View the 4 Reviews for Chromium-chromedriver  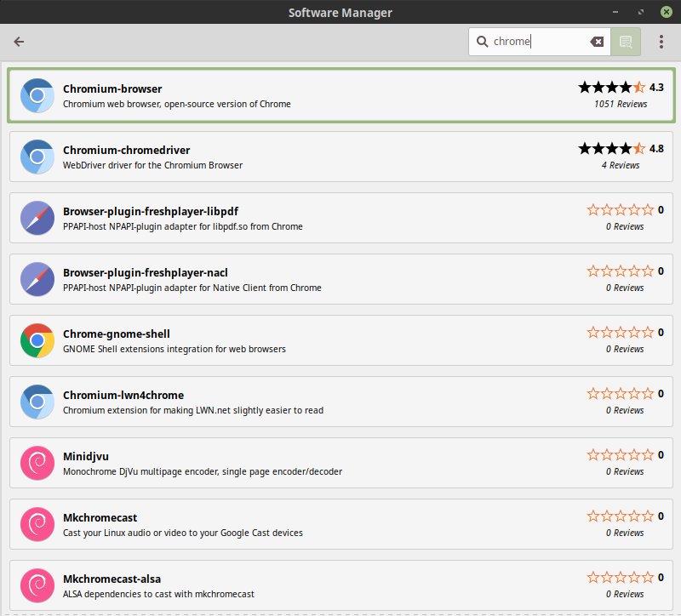622,166
